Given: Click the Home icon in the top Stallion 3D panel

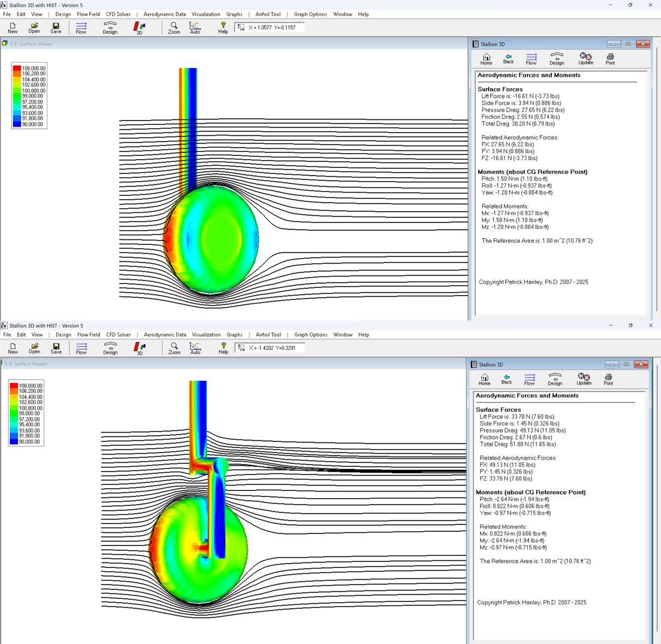Looking at the screenshot, I should pyautogui.click(x=486, y=59).
